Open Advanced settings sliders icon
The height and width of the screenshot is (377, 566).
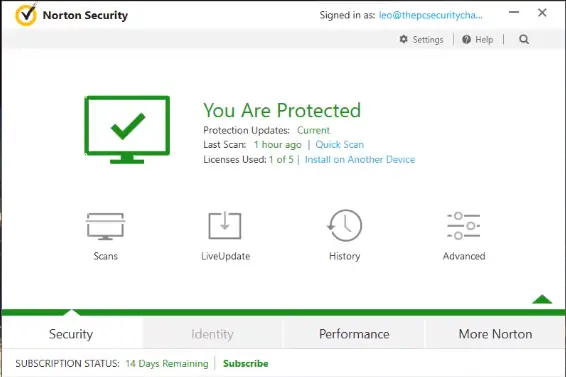click(x=463, y=226)
